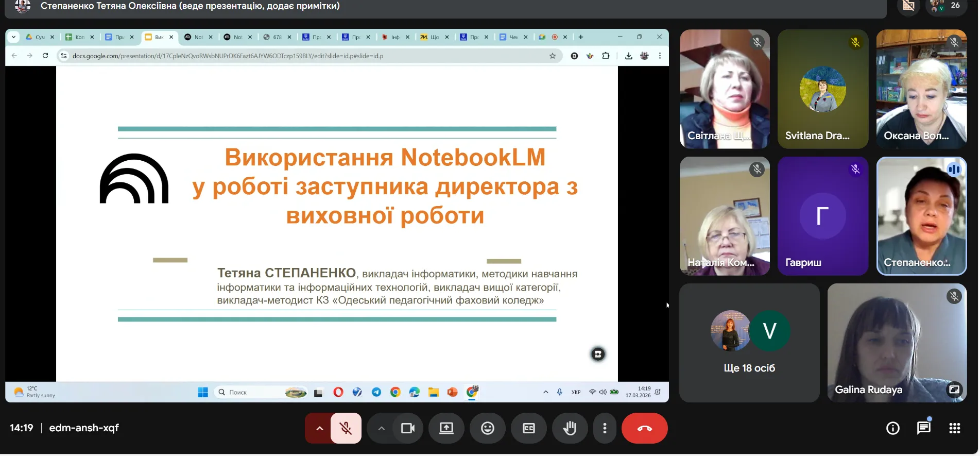Viewport: 980px width, 456px height.
Task: Open Telegram from the taskbar
Action: pyautogui.click(x=376, y=392)
